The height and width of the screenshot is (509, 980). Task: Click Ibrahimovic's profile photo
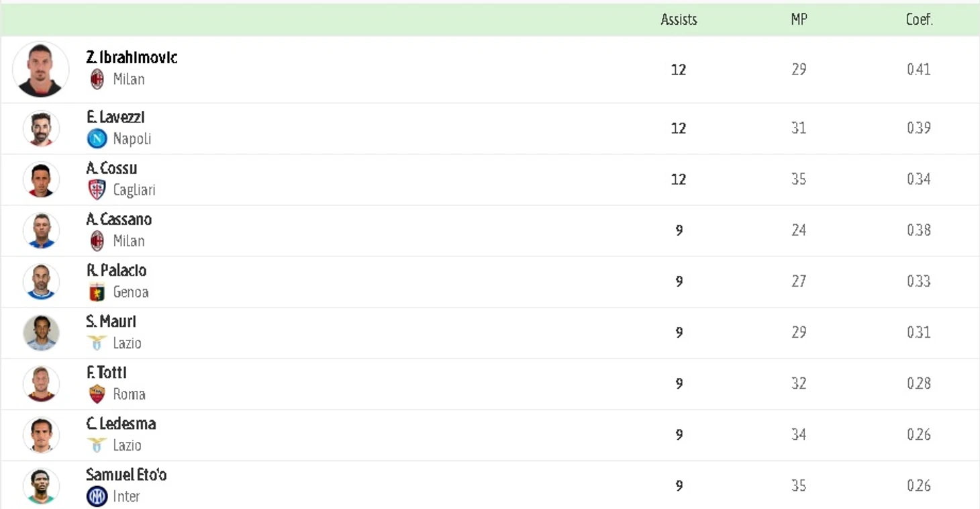pyautogui.click(x=41, y=70)
